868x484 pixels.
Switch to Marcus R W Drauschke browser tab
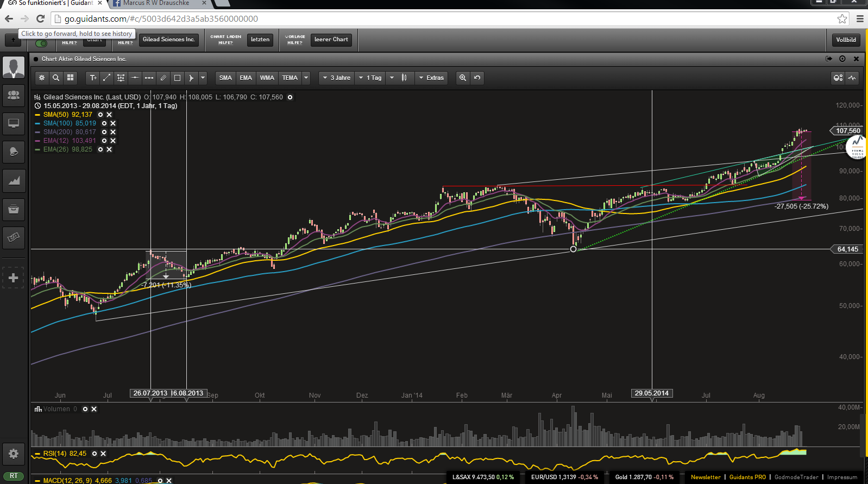[156, 3]
